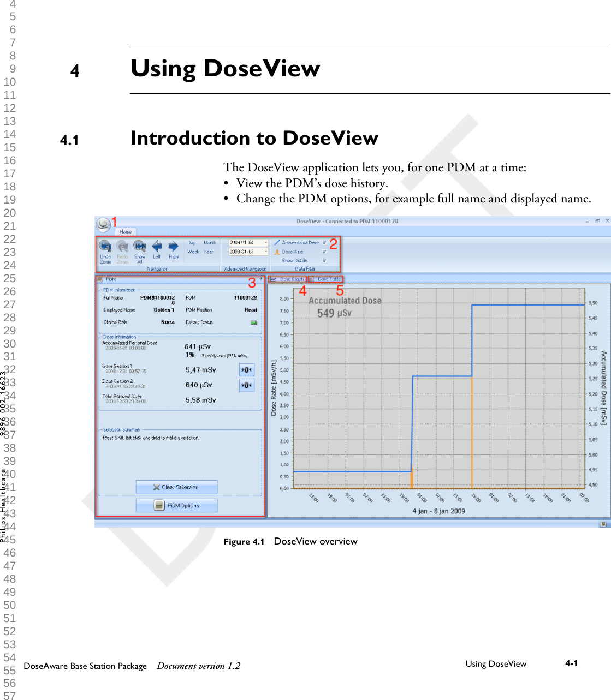Enable the Accumulated Dose data filter
This screenshot has height=700, width=611.
(324, 243)
